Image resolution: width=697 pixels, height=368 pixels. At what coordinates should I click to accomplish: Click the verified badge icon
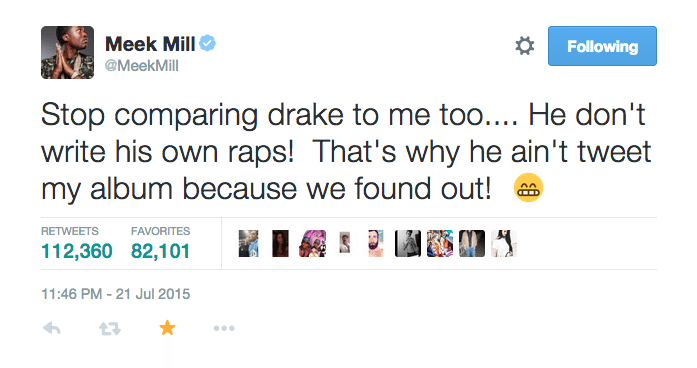[208, 43]
